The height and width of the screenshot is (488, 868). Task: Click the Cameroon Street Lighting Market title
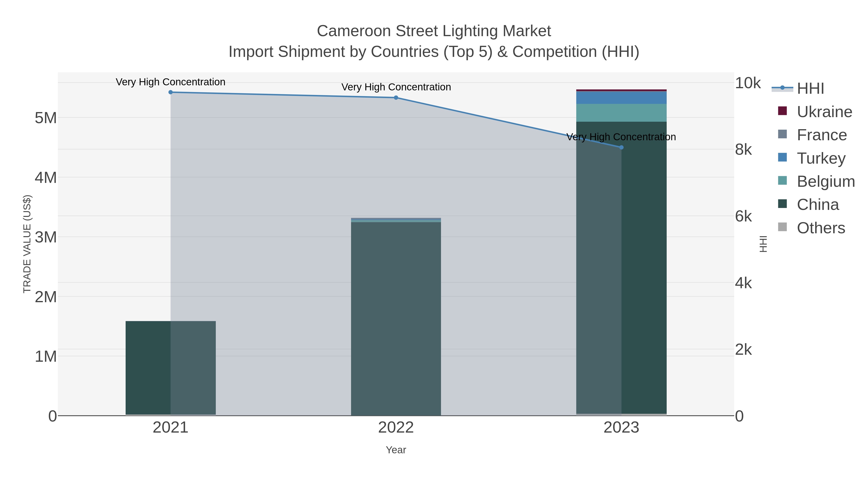coord(434,31)
